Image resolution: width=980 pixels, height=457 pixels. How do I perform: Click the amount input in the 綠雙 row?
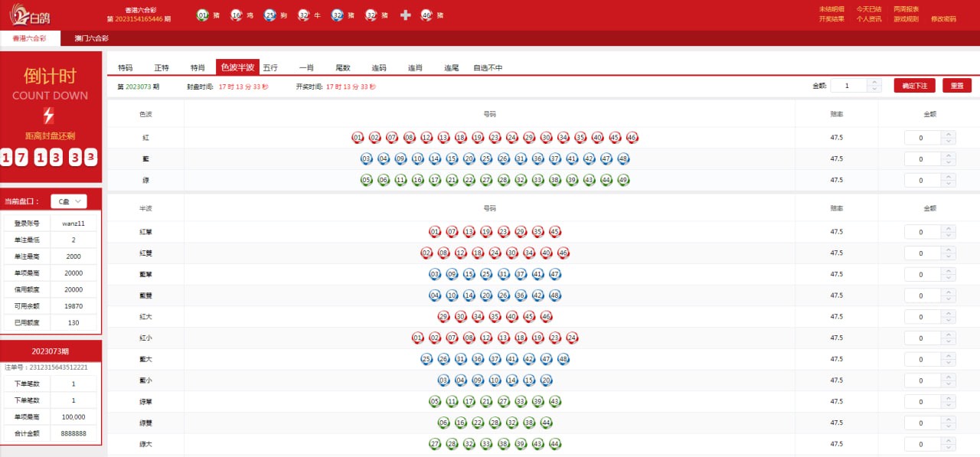[923, 423]
